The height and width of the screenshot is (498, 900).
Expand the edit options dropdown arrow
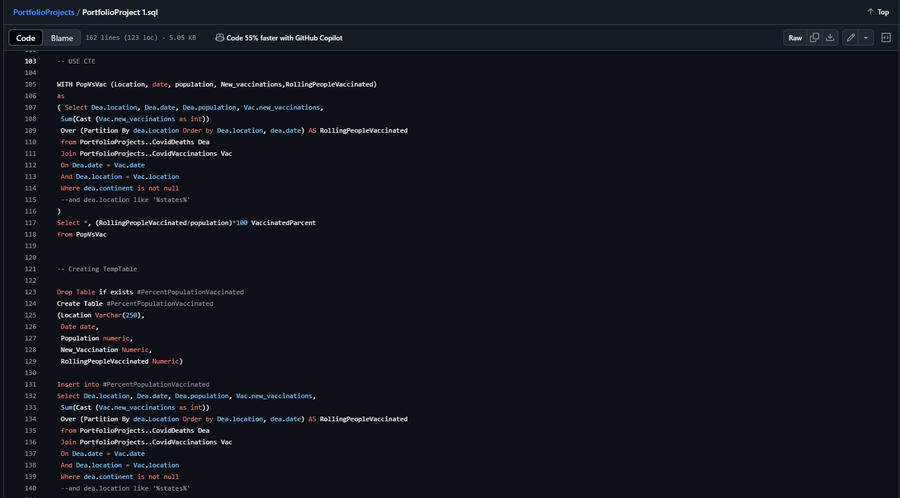click(866, 38)
